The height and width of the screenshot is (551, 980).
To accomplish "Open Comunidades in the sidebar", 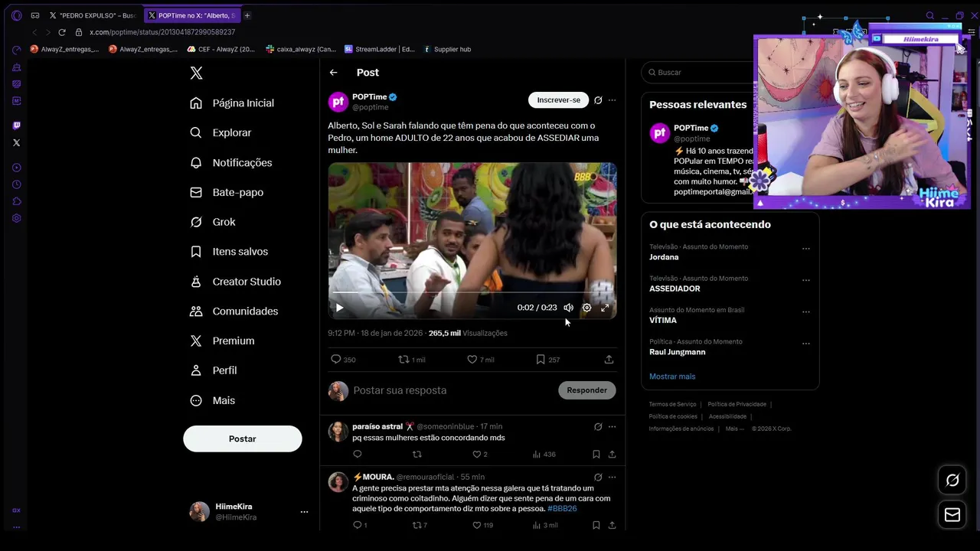I will click(x=234, y=311).
